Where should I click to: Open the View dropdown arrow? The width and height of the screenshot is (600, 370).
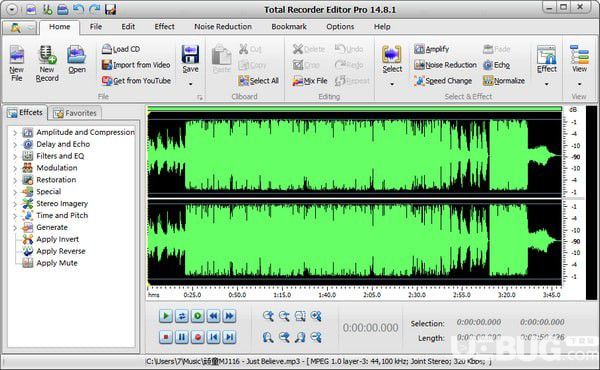click(x=579, y=84)
